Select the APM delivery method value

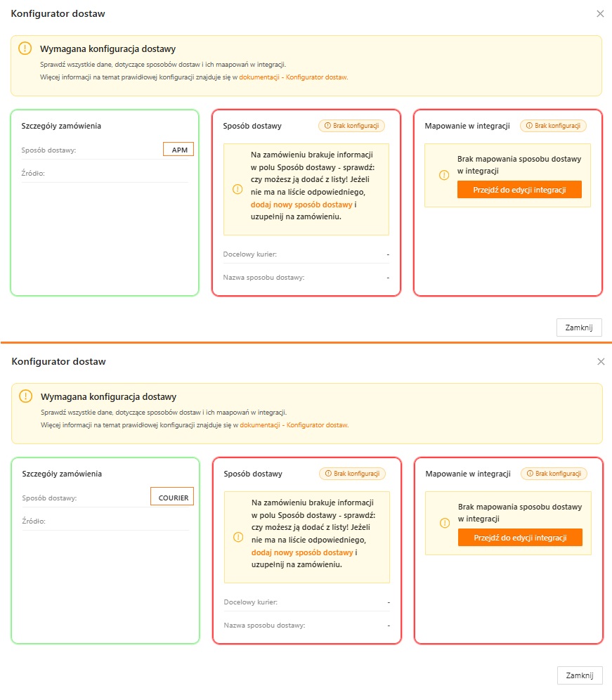tap(179, 150)
